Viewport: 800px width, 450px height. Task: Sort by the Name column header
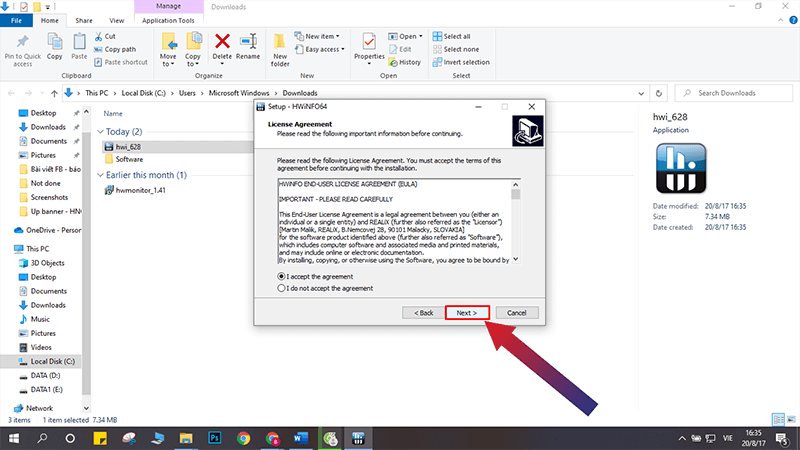[x=113, y=113]
